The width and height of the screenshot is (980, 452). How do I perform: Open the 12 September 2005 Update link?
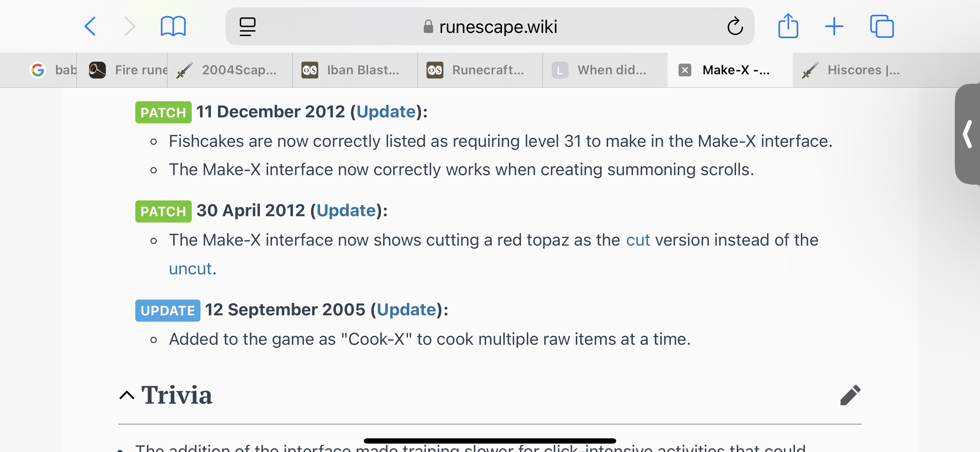coord(406,309)
